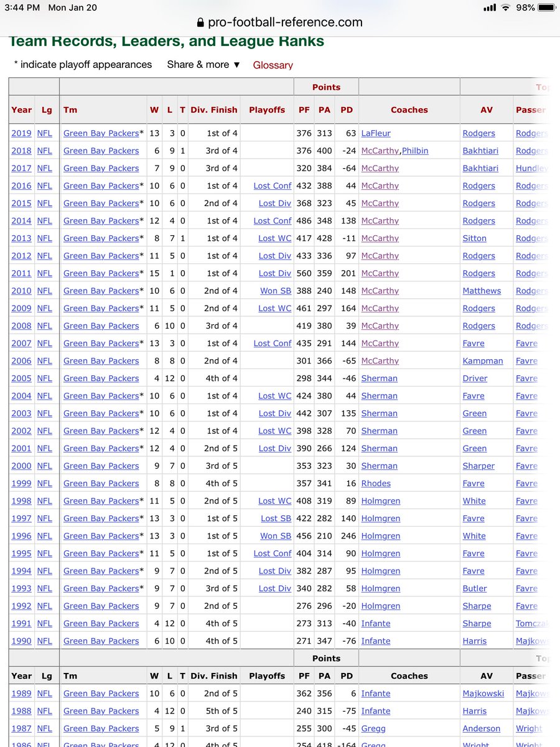
Task: Open the Philbin coach link
Action: [415, 151]
